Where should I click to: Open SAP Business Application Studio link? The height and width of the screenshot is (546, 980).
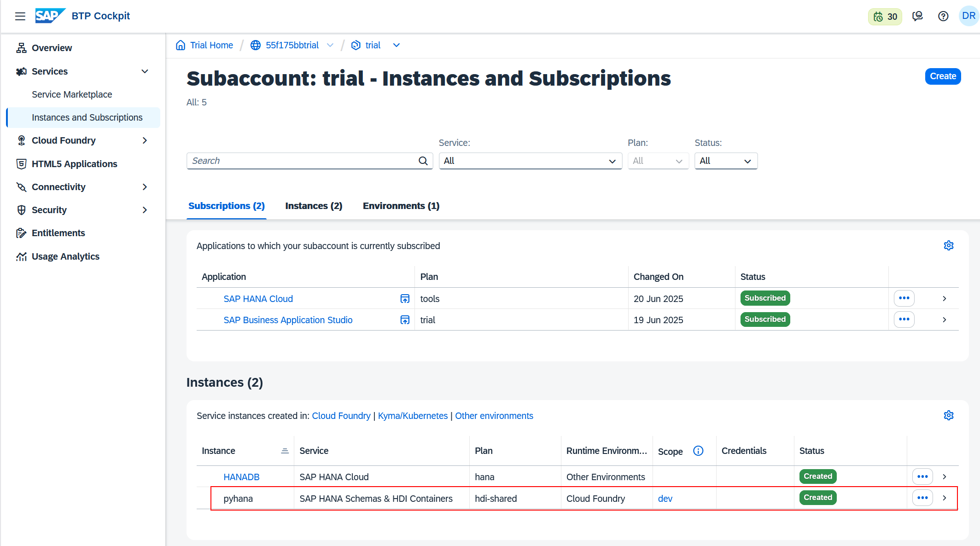pos(288,320)
